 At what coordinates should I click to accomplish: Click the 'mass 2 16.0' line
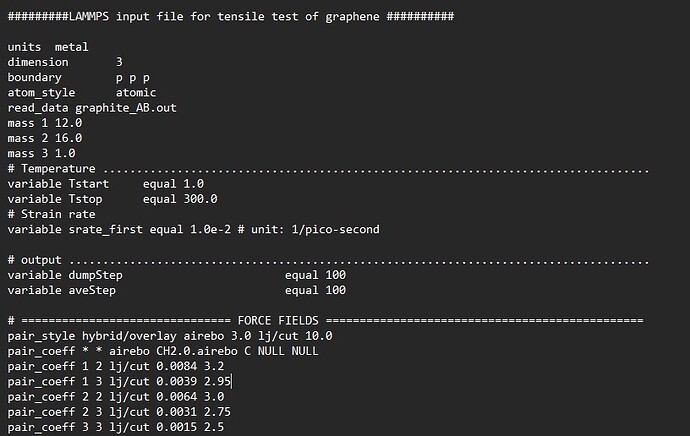click(45, 138)
